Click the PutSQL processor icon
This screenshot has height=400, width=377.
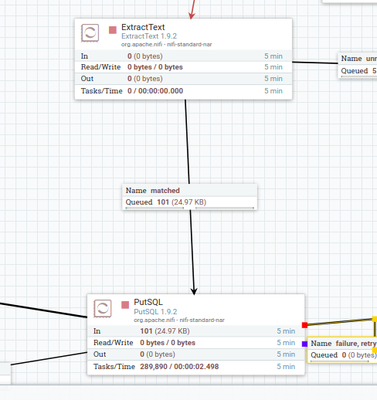point(103,308)
